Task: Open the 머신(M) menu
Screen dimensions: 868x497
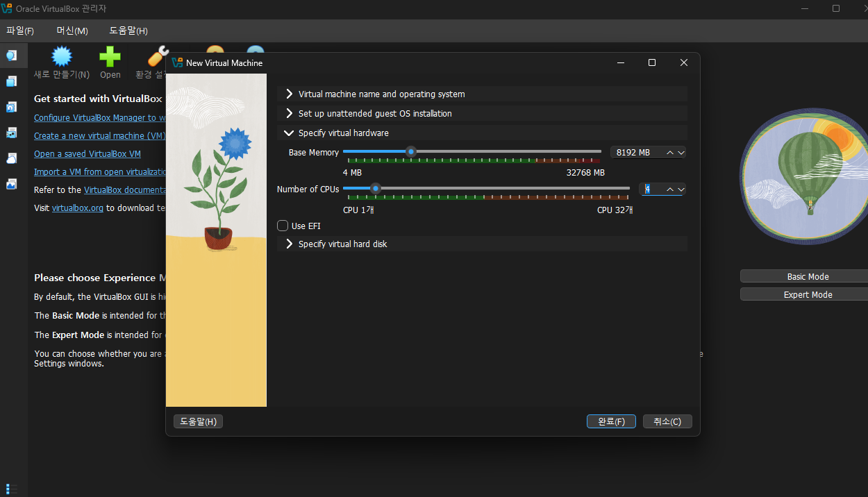Action: [x=72, y=31]
